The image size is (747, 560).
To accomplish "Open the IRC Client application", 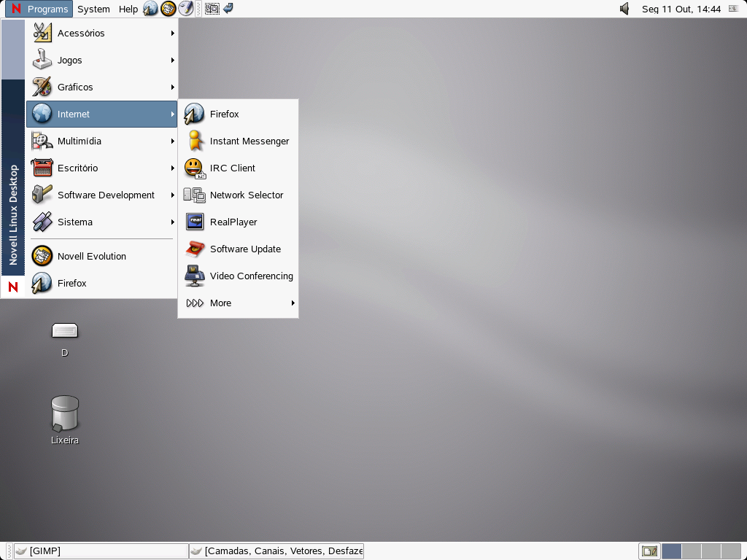I will [x=232, y=168].
